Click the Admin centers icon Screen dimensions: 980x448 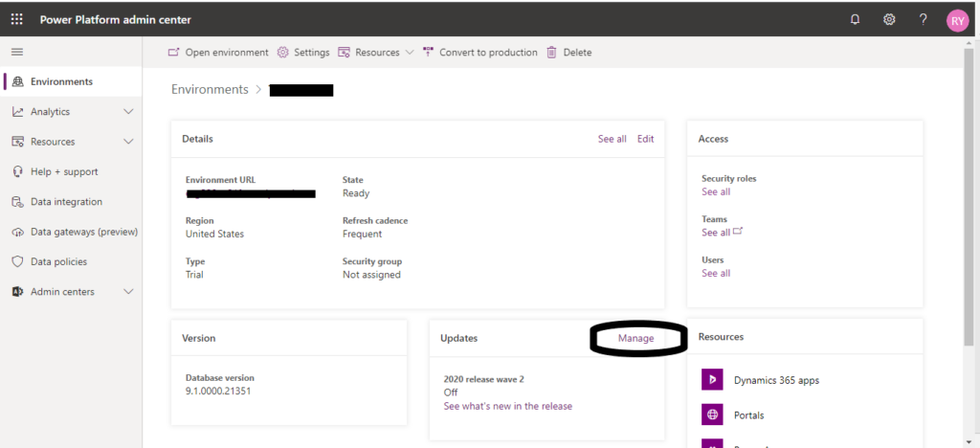(17, 292)
